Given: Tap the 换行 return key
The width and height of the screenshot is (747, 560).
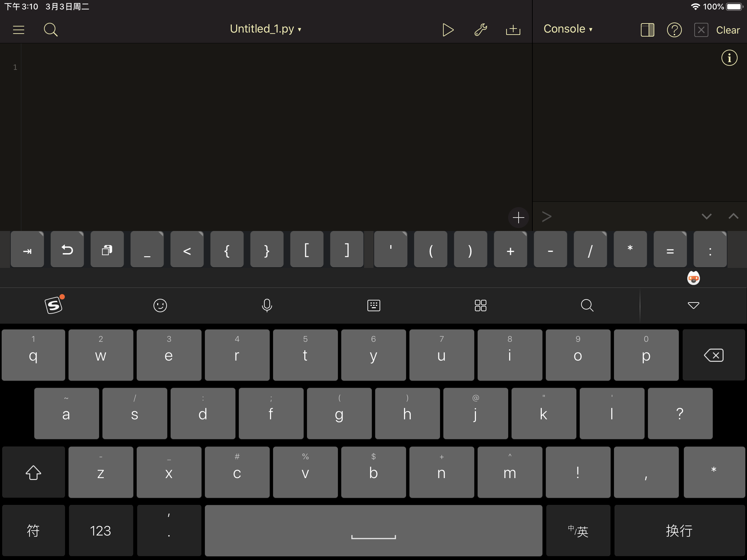Looking at the screenshot, I should [x=679, y=531].
